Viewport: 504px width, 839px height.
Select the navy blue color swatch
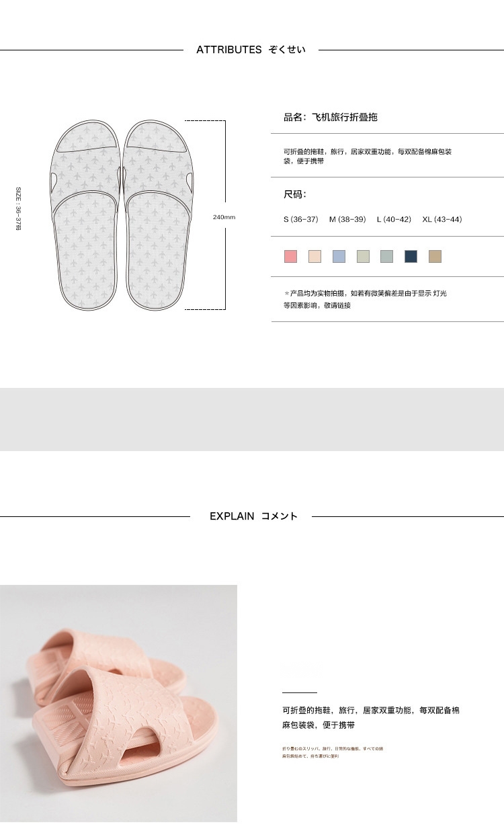411,256
